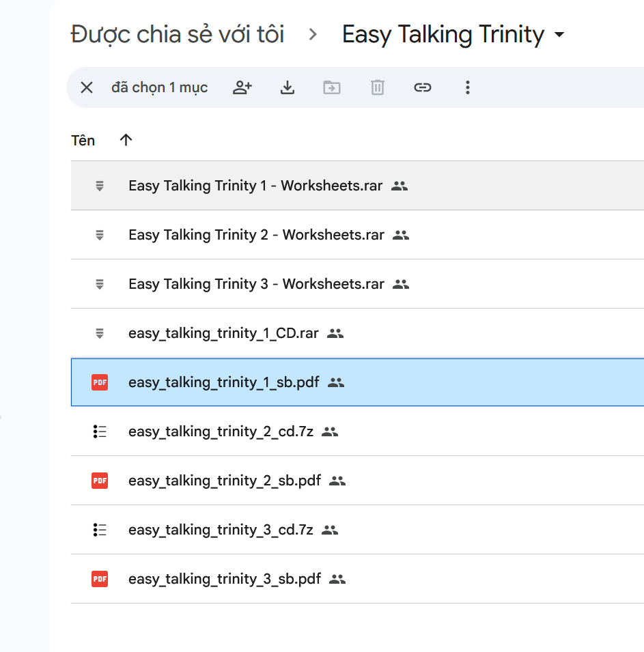
Task: Expand the Easy Talking Trinity folder dropdown
Action: click(x=560, y=35)
